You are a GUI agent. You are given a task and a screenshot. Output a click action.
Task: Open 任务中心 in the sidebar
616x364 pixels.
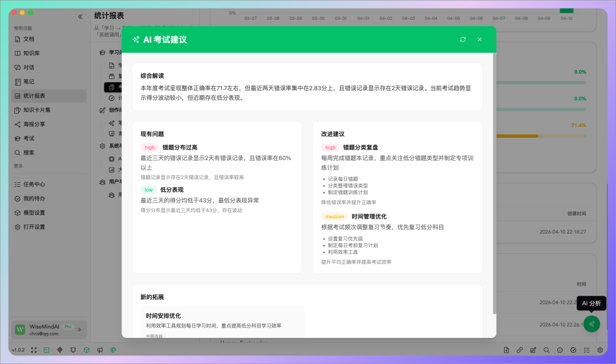[x=49, y=185]
